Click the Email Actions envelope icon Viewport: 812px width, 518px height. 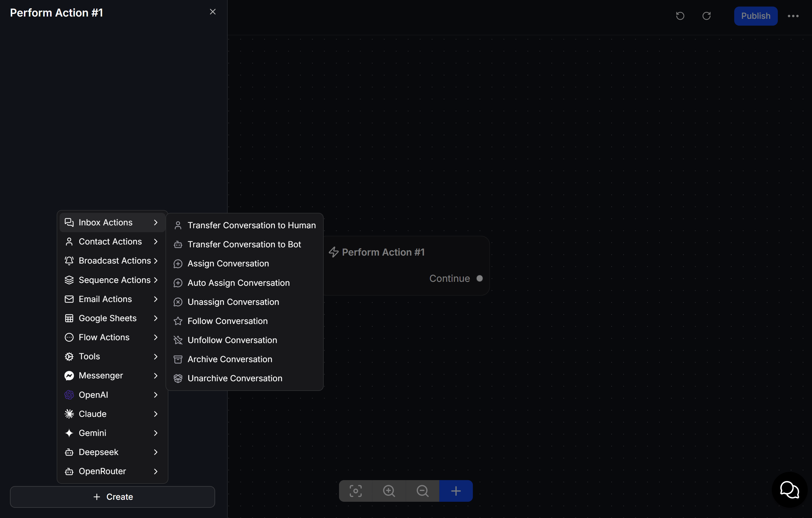[69, 299]
